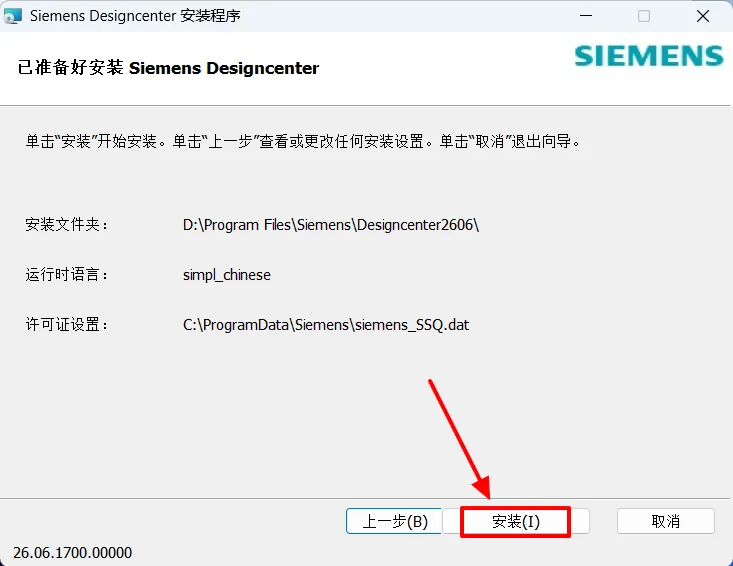Go back using 上一步(B) button
Viewport: 733px width, 566px height.
point(394,521)
